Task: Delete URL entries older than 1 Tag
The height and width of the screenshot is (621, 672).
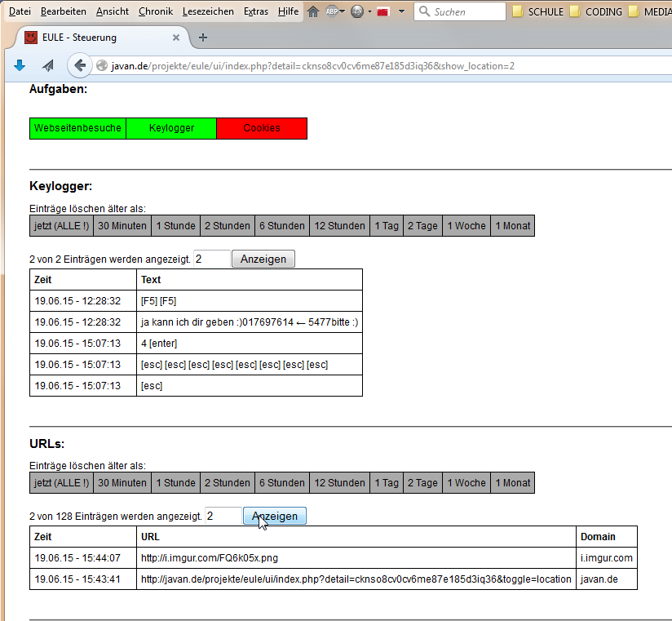Action: (387, 483)
